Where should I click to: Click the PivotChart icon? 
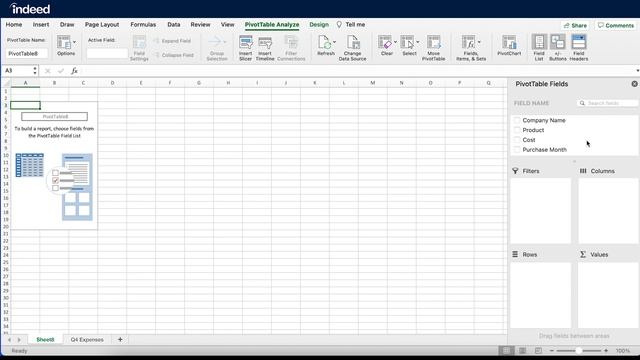point(509,42)
